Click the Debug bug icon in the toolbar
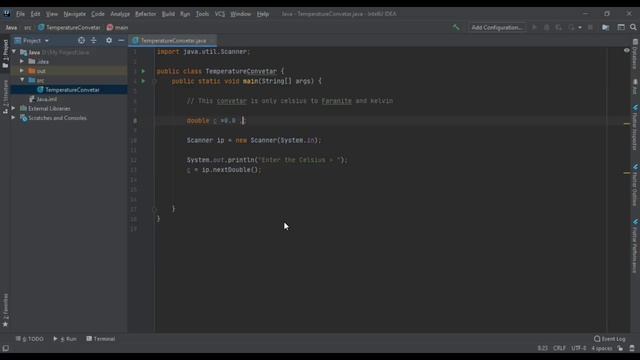The width and height of the screenshot is (640, 360). coord(547,27)
